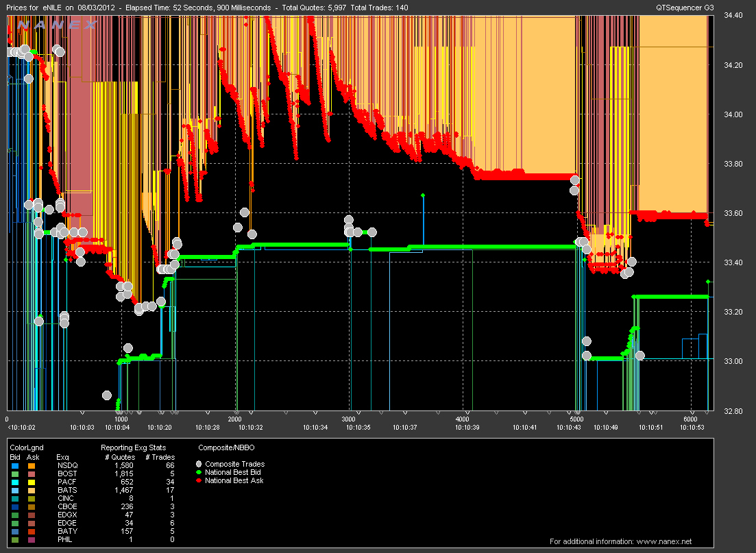
Task: Click the Exg column header
Action: click(x=62, y=457)
